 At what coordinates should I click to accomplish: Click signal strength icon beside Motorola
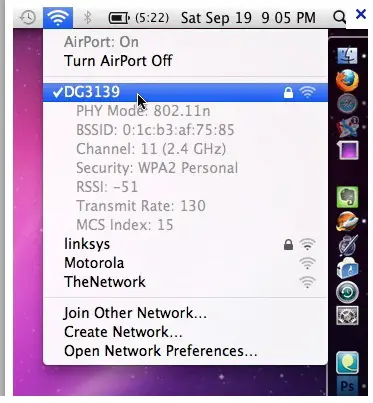[x=307, y=263]
